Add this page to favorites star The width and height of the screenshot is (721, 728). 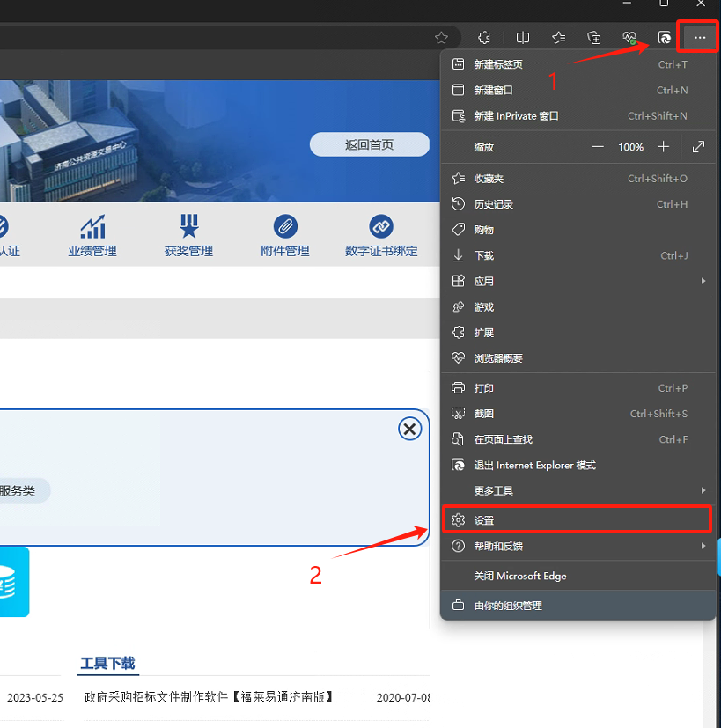pyautogui.click(x=442, y=38)
